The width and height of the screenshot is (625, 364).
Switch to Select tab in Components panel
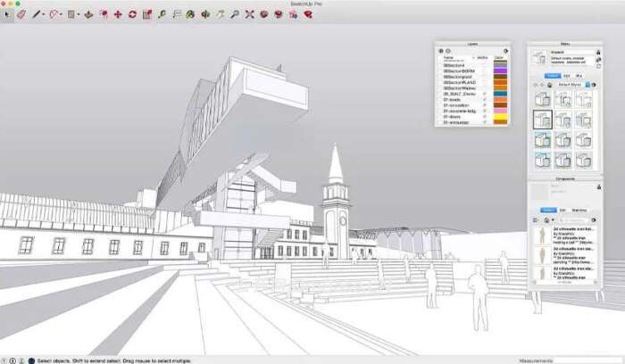(x=549, y=211)
